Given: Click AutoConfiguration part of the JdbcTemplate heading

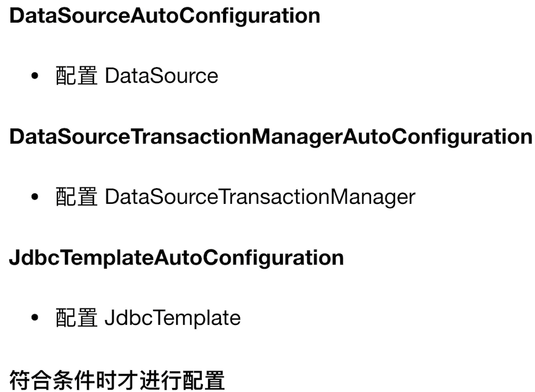Looking at the screenshot, I should click(249, 258).
